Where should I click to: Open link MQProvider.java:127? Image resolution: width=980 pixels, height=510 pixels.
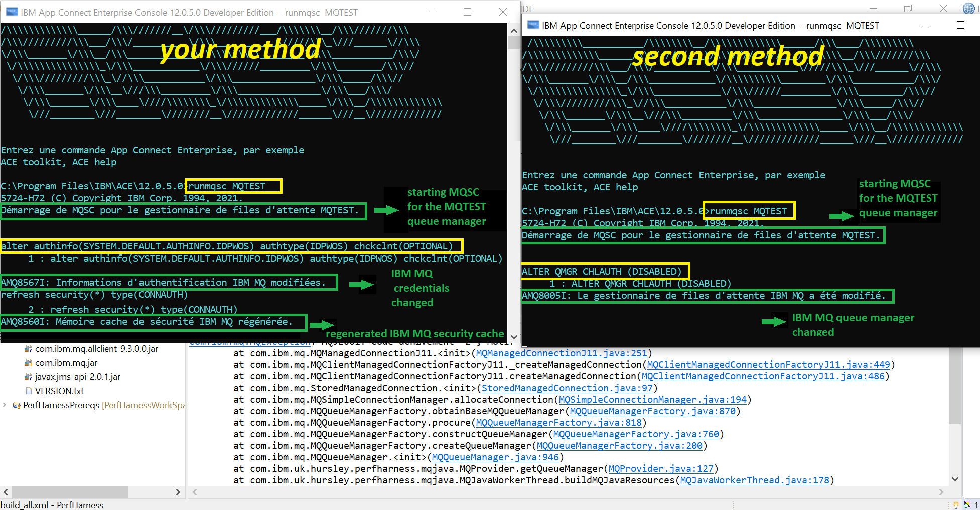pyautogui.click(x=661, y=469)
